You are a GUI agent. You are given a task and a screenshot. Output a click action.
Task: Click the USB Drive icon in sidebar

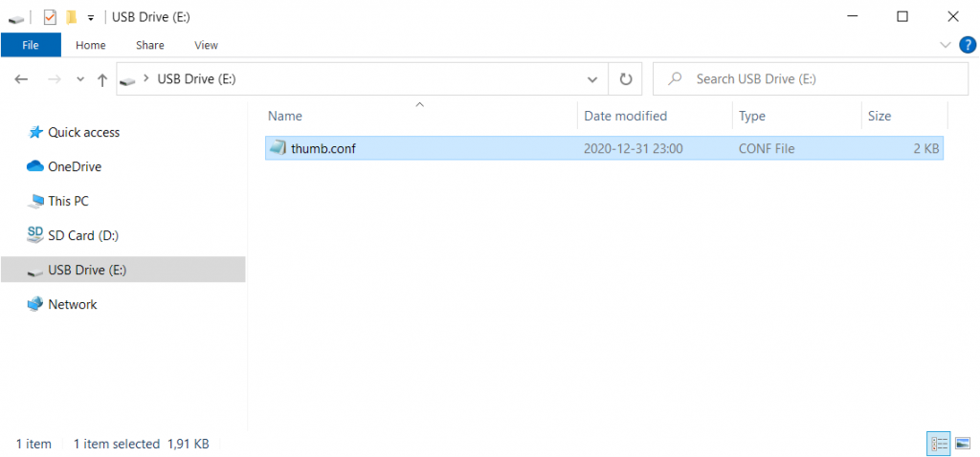tap(35, 271)
